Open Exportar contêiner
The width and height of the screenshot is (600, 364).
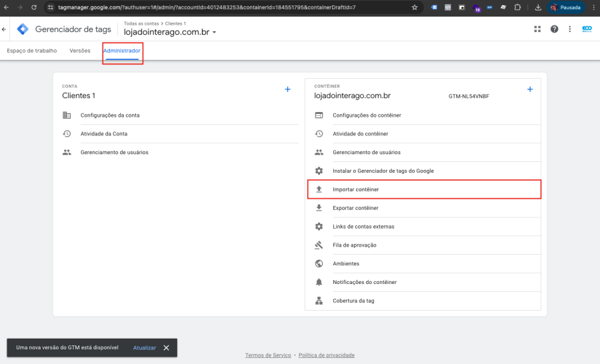point(355,208)
